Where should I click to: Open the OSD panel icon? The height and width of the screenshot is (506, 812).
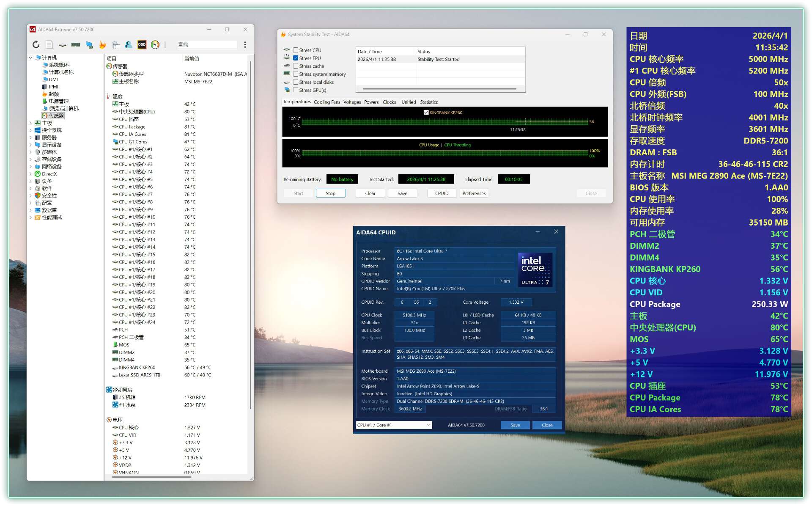click(142, 44)
